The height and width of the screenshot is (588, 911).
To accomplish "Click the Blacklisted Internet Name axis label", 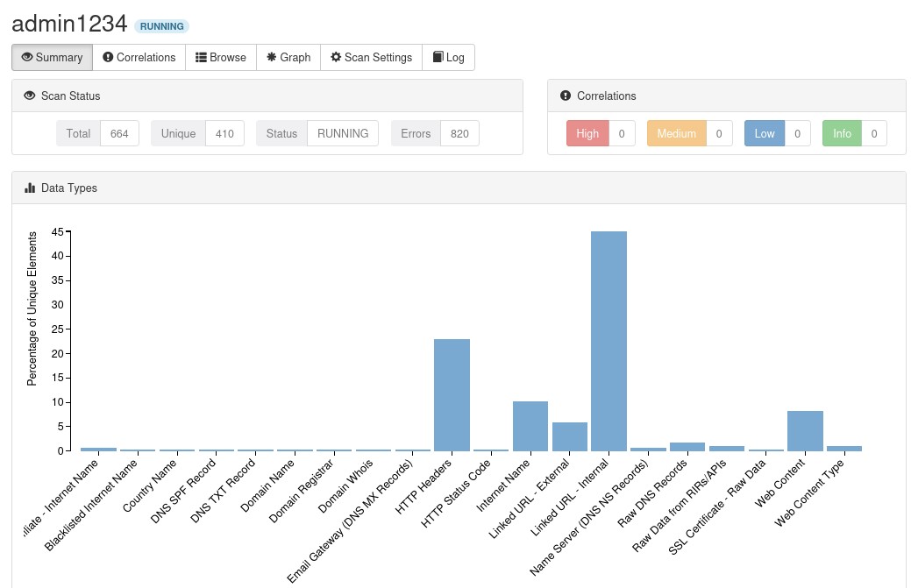I will (91, 505).
